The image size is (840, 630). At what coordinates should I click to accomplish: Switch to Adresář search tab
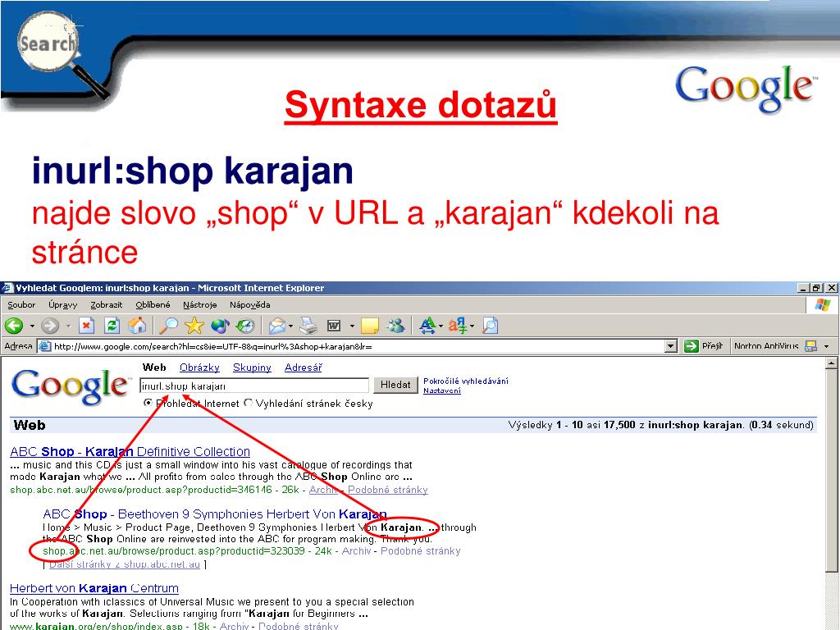(x=304, y=367)
